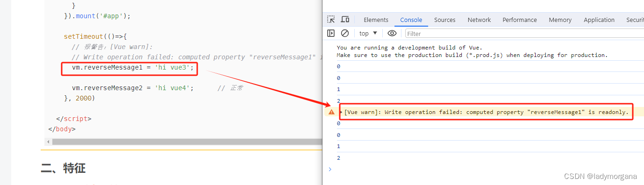Open the Network tab

pos(479,20)
